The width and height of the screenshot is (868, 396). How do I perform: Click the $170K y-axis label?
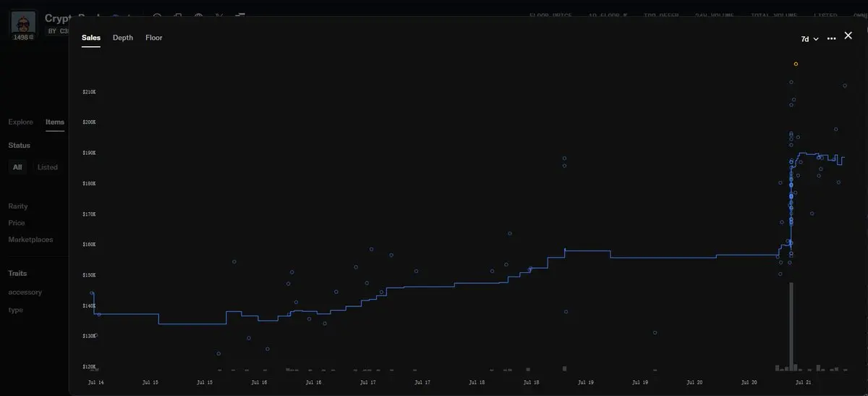click(x=90, y=214)
